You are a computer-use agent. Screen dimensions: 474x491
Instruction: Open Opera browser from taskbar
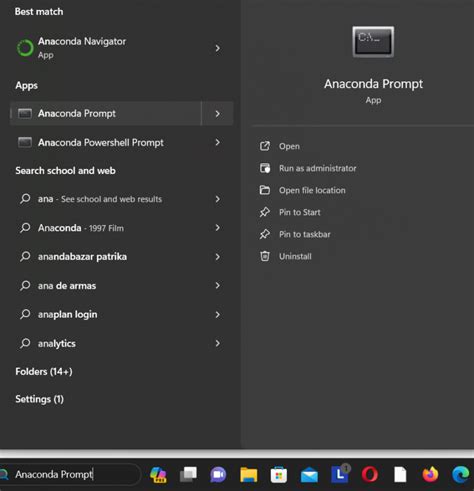pos(370,474)
